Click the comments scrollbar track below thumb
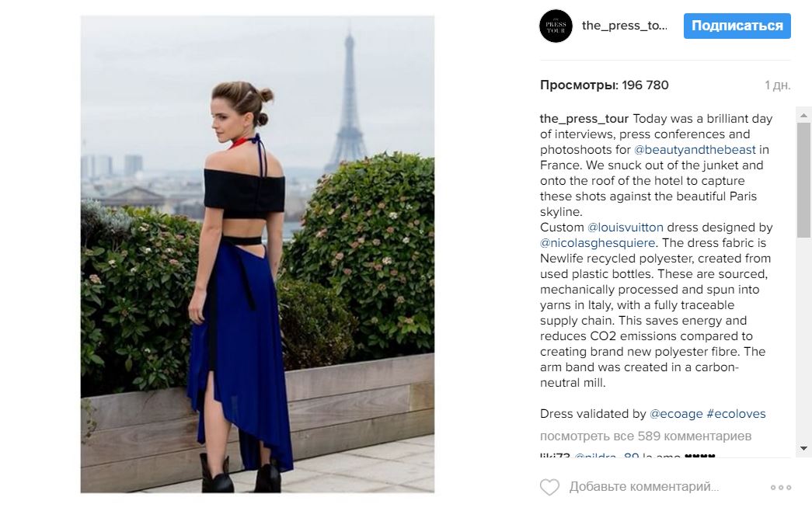This screenshot has width=812, height=511. (803, 339)
